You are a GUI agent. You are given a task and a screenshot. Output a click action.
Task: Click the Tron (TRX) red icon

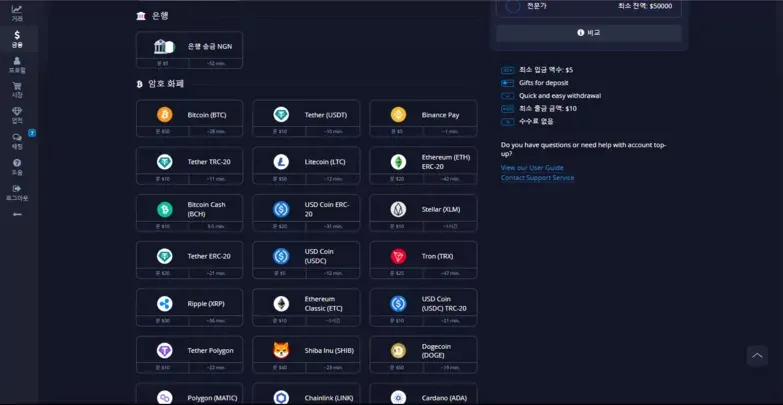click(398, 256)
